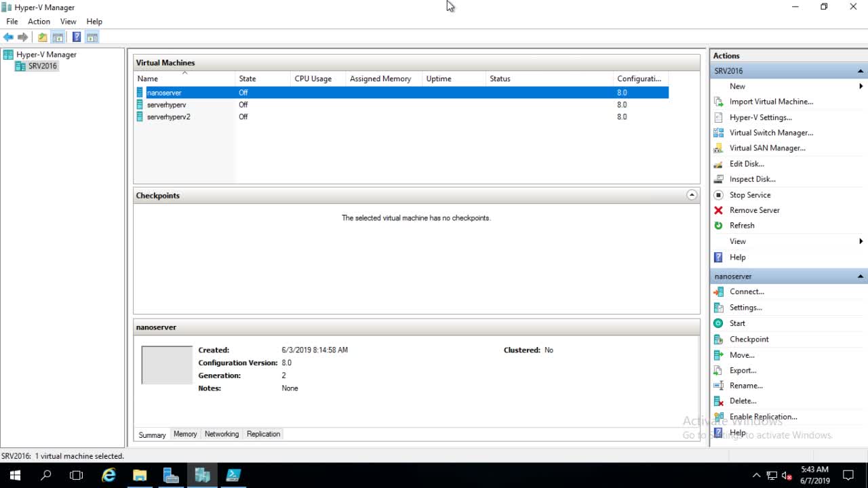Click the green Start icon
The width and height of the screenshot is (868, 488).
[718, 323]
